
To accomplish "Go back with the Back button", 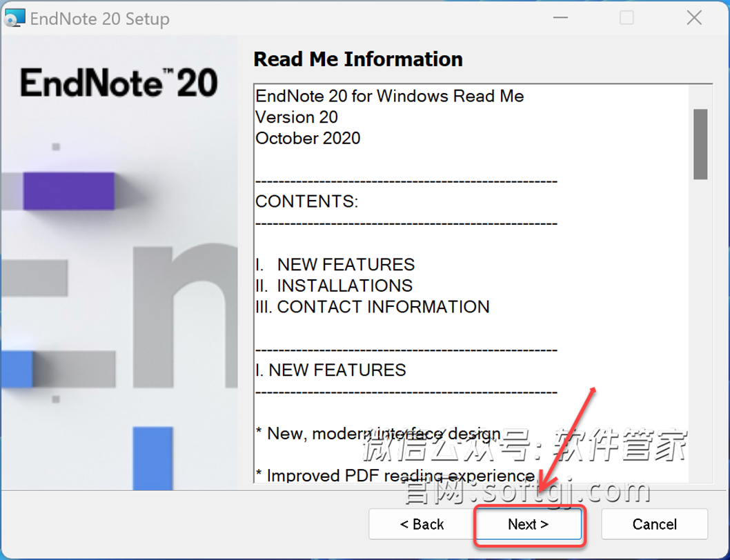I will pos(422,524).
